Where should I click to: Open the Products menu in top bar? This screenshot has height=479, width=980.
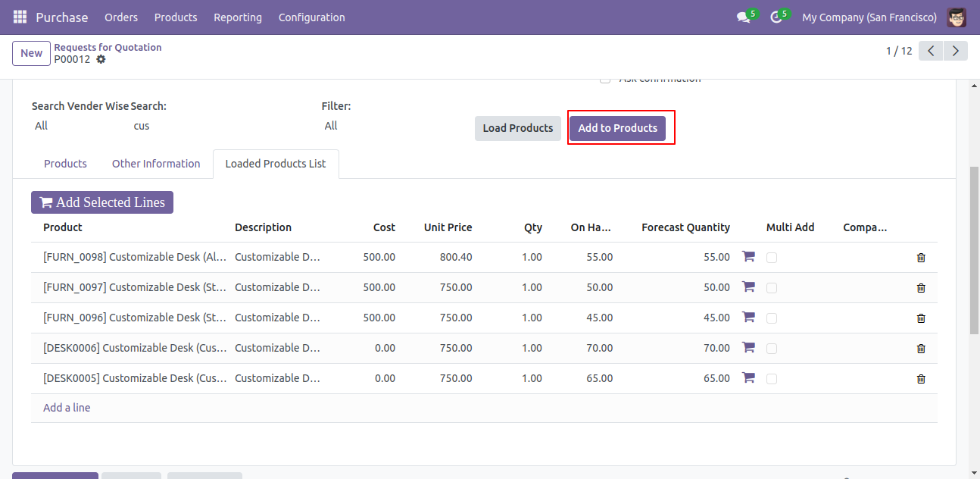click(x=176, y=17)
